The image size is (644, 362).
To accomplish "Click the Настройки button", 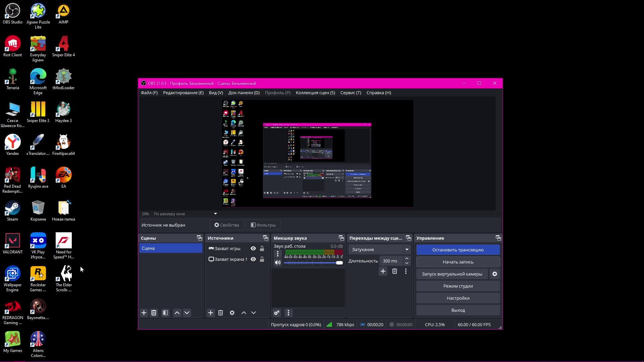I will point(458,298).
